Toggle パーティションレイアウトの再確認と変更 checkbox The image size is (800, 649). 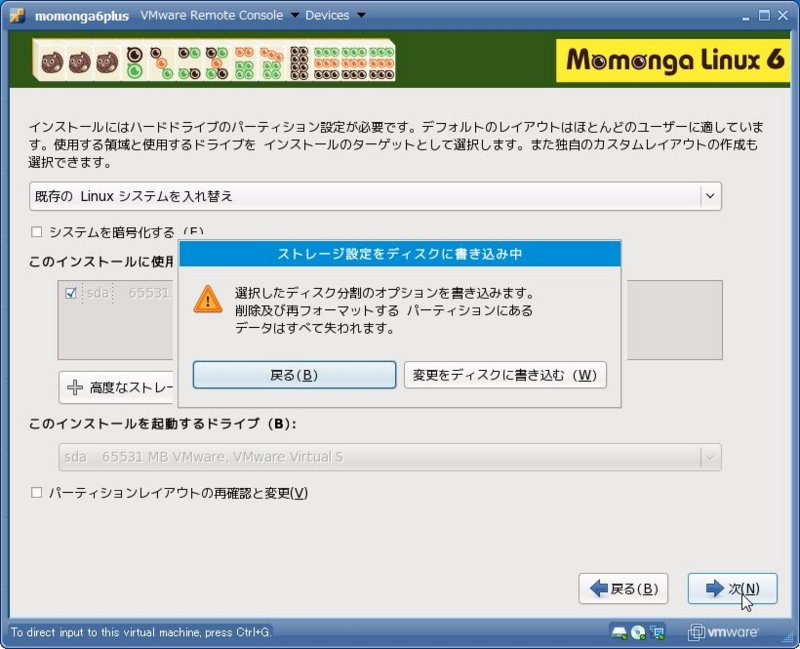36,493
